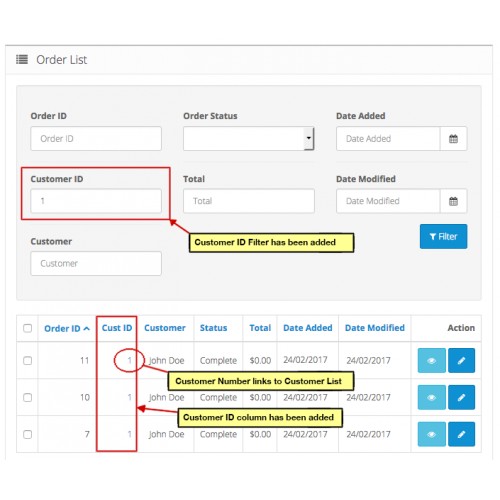The width and height of the screenshot is (500, 500).
Task: Sort by the Date Added column header
Action: click(307, 328)
